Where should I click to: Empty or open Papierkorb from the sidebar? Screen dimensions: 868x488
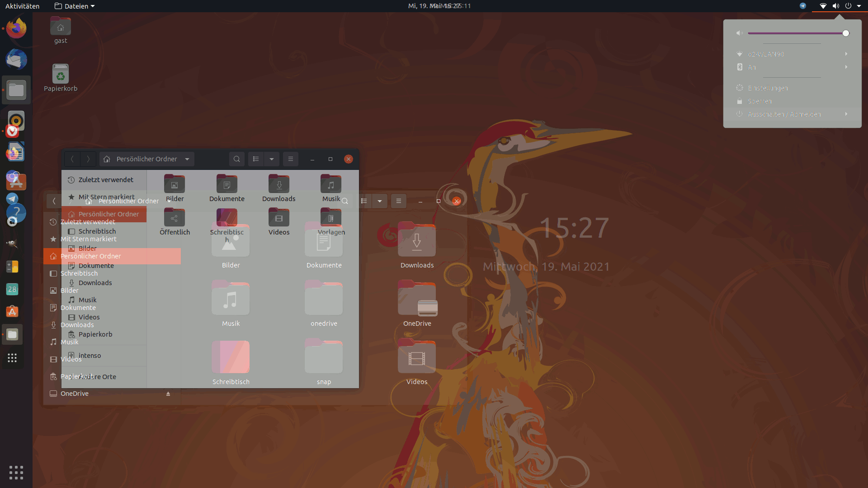(95, 334)
